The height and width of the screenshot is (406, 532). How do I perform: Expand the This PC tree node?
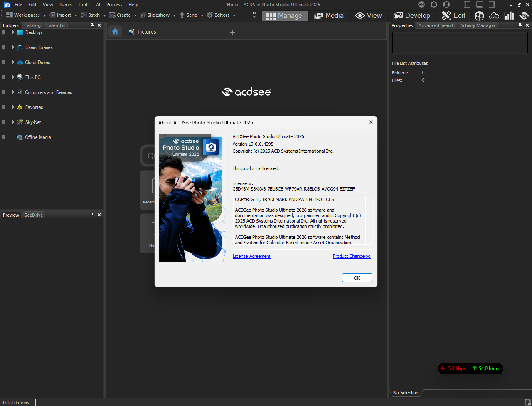point(13,77)
